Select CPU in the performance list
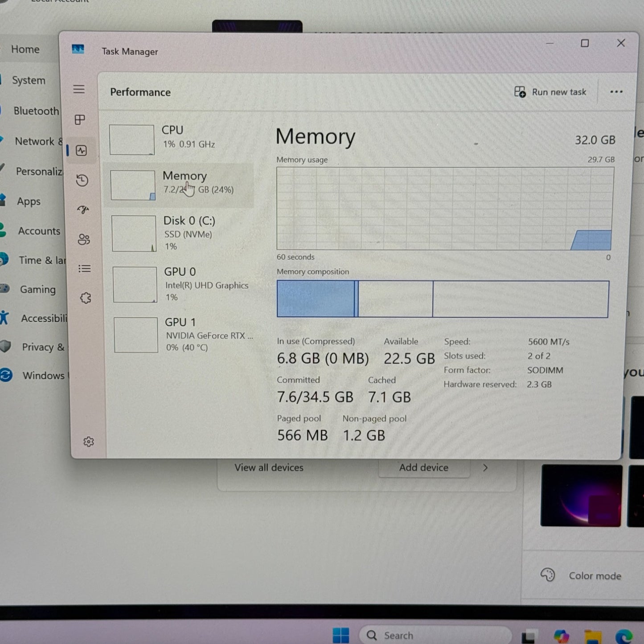This screenshot has width=644, height=644. click(x=178, y=139)
